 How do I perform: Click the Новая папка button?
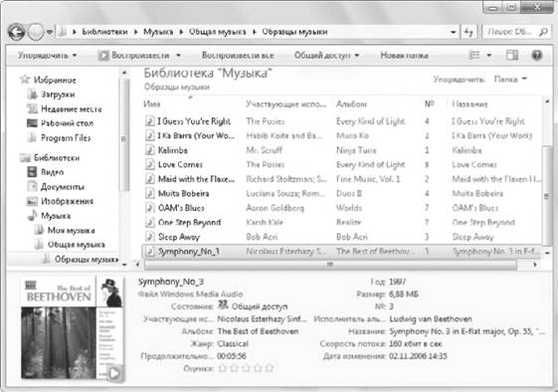404,56
